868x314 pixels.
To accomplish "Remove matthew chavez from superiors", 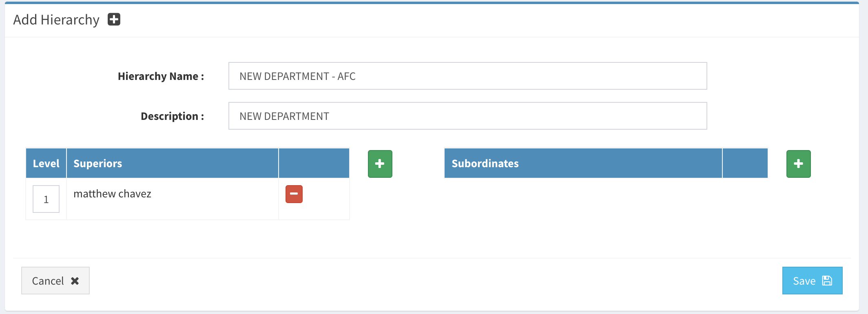I will pos(294,194).
